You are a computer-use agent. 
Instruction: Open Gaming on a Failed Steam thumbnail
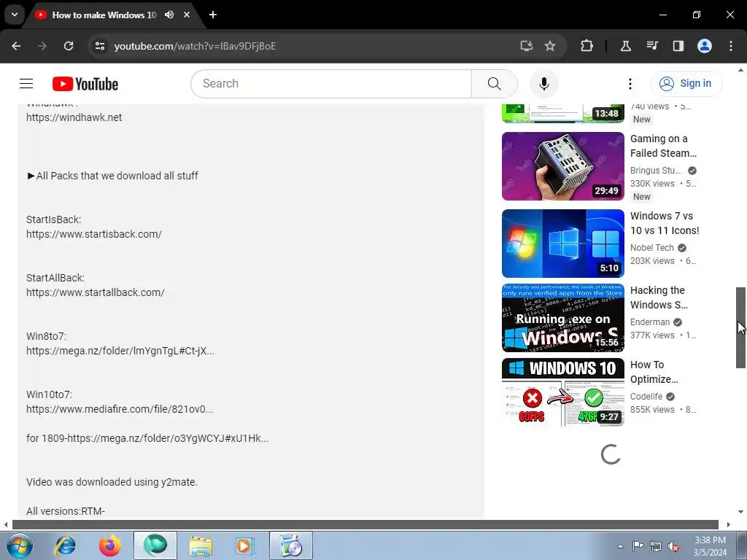coord(562,166)
